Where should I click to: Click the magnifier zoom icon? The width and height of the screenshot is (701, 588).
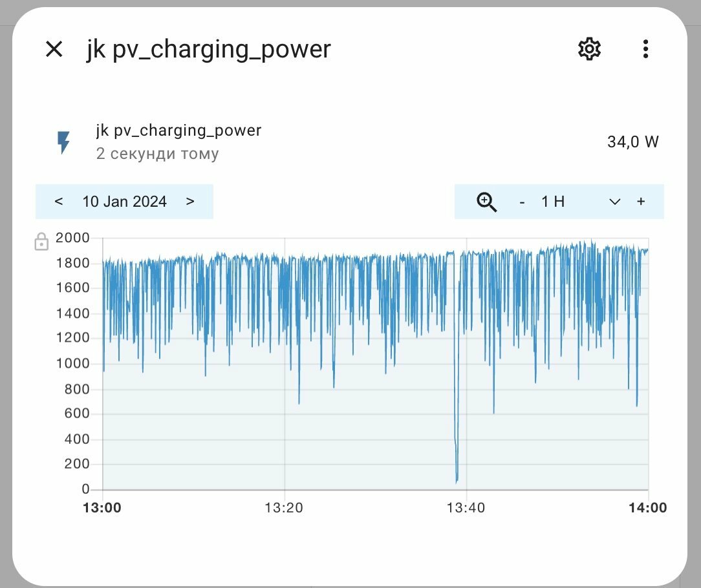[486, 202]
